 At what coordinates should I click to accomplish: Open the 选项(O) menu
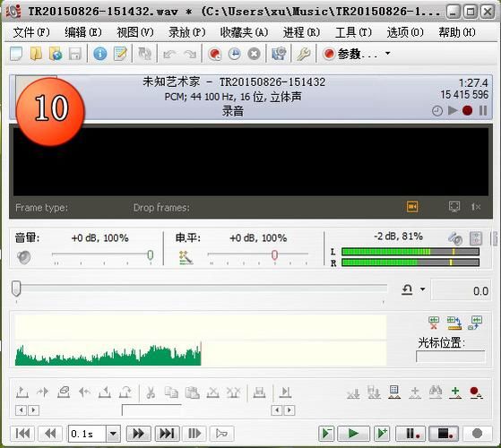[x=405, y=32]
